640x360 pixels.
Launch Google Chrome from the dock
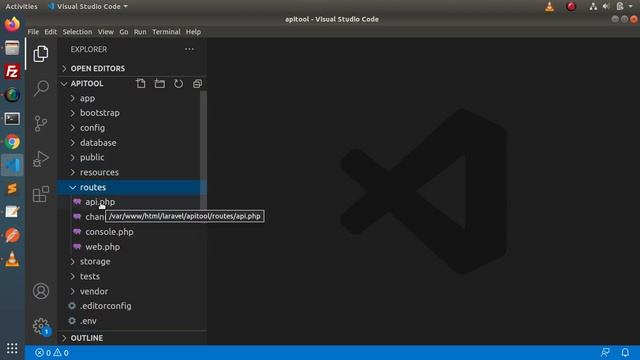pos(12,142)
